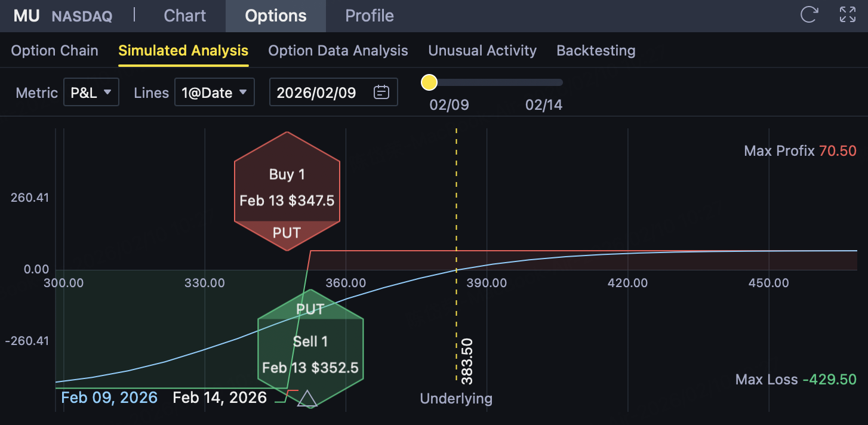
Task: Select the Sell 1 Feb 13 $352.5 PUT hexagon
Action: 310,353
